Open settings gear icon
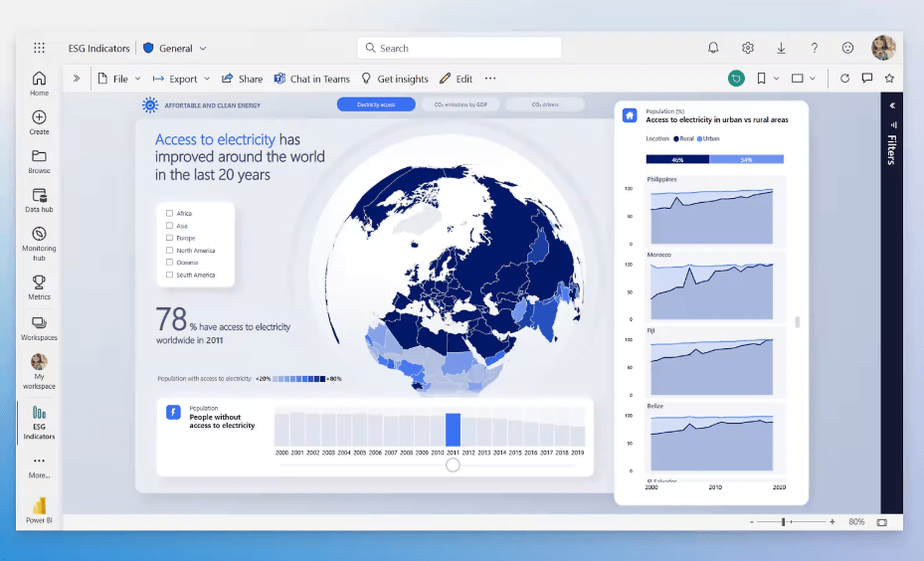Viewport: 924px width, 561px height. (747, 48)
